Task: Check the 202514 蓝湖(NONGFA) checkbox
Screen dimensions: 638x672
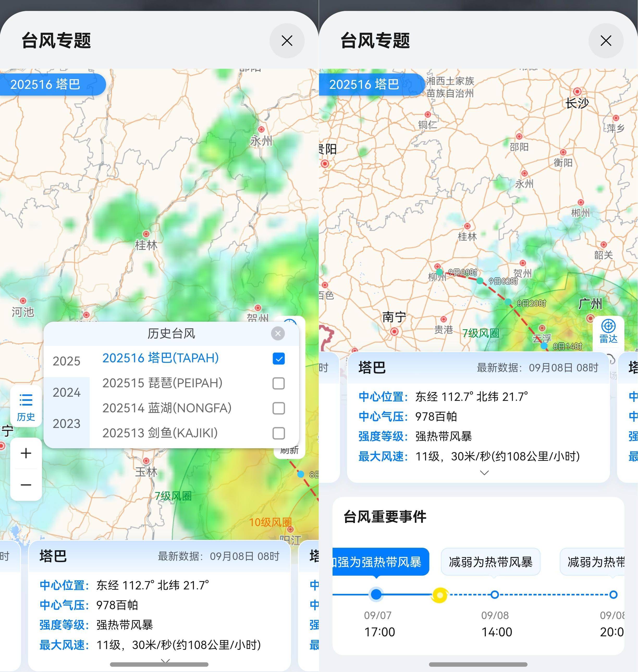Action: pos(279,408)
